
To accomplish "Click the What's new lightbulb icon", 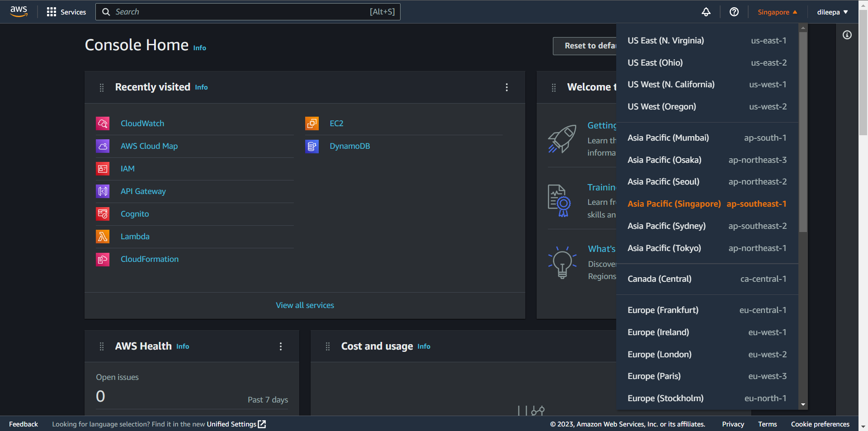I will (562, 262).
